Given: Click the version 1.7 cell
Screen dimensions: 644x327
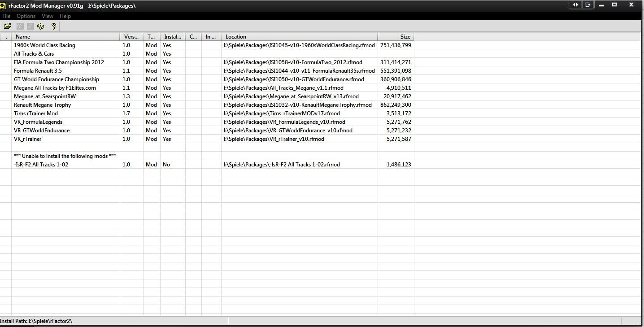Looking at the screenshot, I should click(x=126, y=113).
